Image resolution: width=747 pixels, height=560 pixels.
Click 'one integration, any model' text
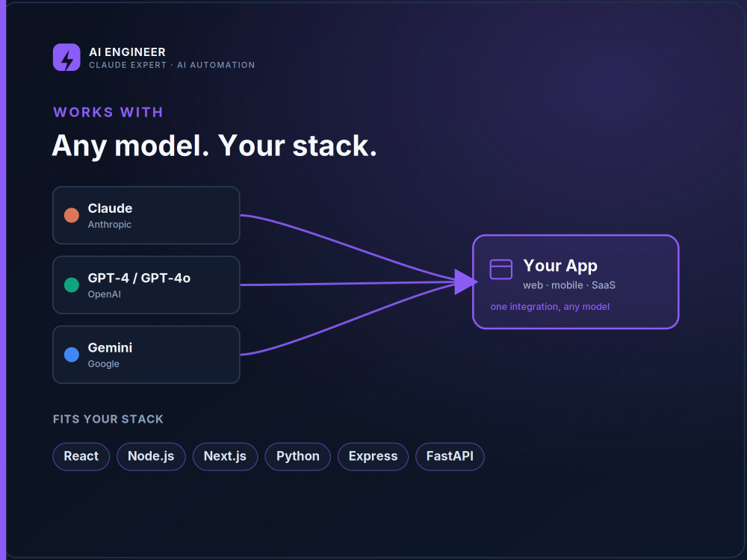point(550,307)
